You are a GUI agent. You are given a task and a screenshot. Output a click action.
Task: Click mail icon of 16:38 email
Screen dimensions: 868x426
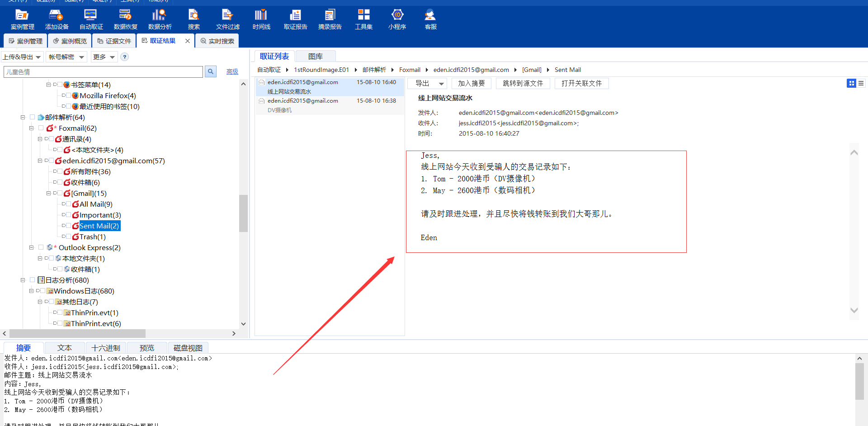[x=261, y=101]
